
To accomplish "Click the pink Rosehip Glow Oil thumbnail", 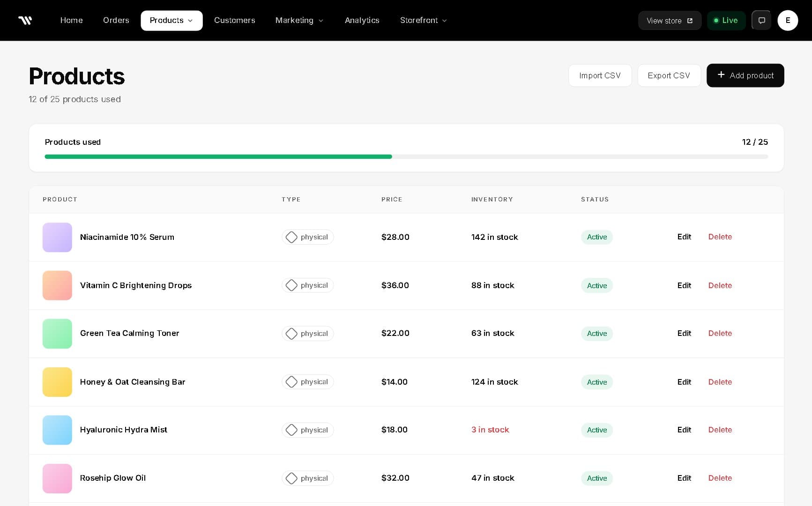I will click(57, 478).
